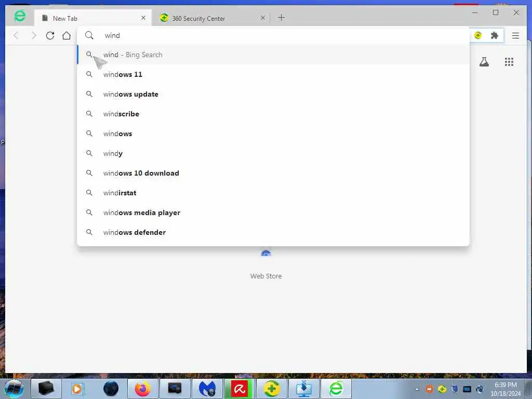The image size is (532, 399).
Task: Minimize the browser window
Action: [475, 13]
